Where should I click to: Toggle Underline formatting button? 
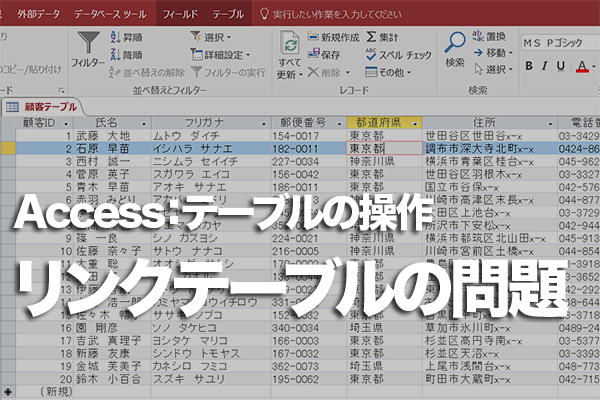click(561, 66)
